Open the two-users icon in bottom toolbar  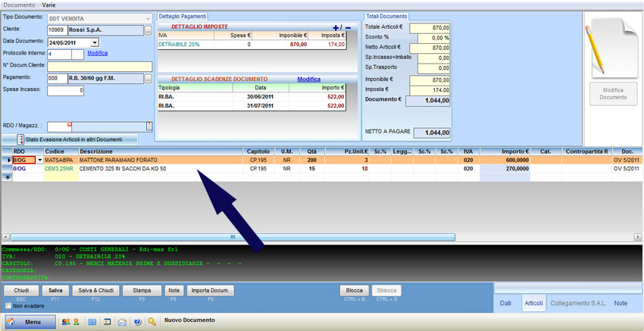coord(65,322)
